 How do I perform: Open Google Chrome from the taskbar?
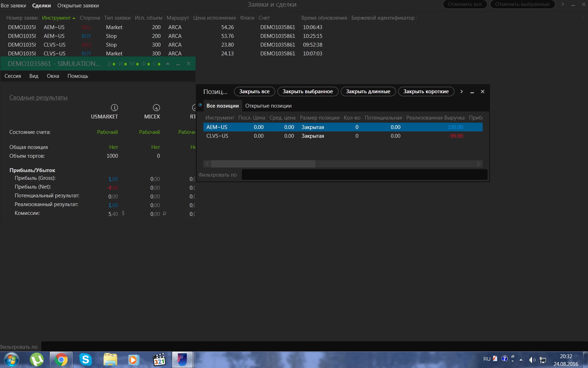tap(61, 360)
